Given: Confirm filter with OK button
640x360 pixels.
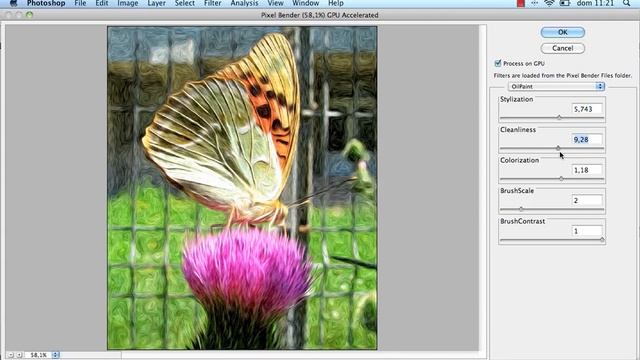Looking at the screenshot, I should coord(562,32).
